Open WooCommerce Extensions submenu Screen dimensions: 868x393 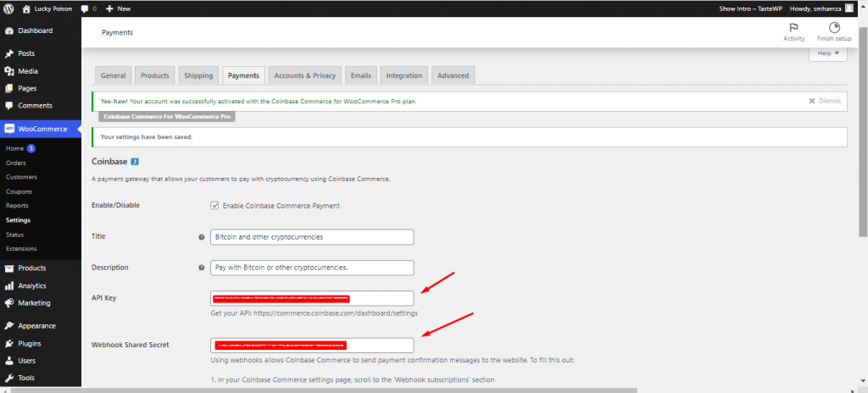coord(21,249)
